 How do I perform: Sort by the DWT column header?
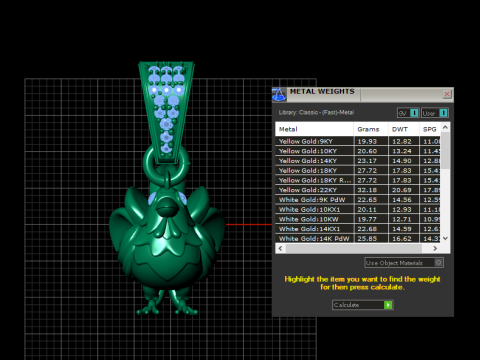click(x=403, y=129)
